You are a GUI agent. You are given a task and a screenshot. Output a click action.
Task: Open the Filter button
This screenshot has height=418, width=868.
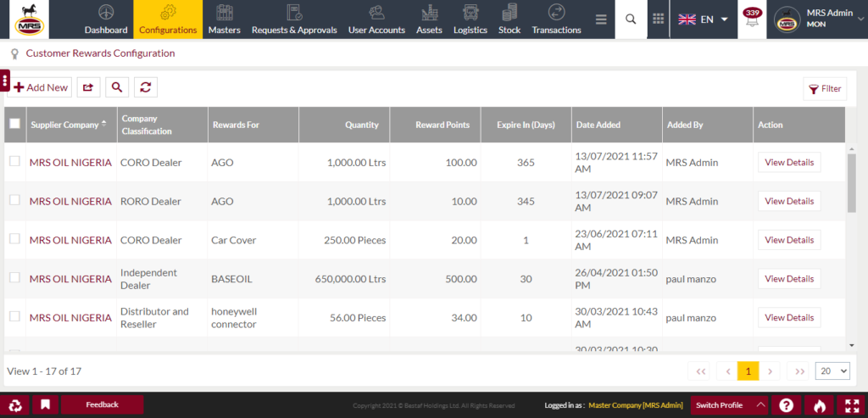pyautogui.click(x=825, y=88)
